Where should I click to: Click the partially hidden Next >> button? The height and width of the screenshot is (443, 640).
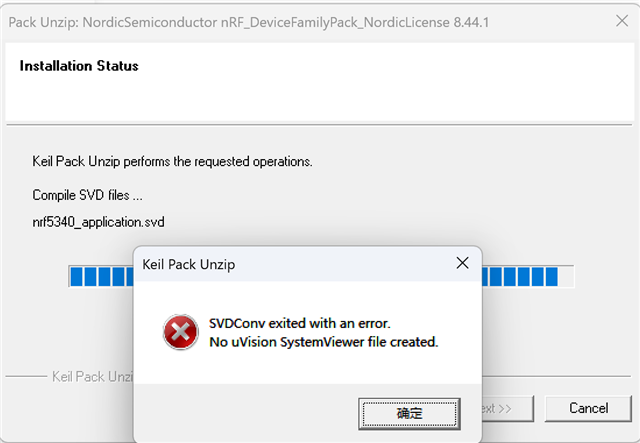[508, 408]
